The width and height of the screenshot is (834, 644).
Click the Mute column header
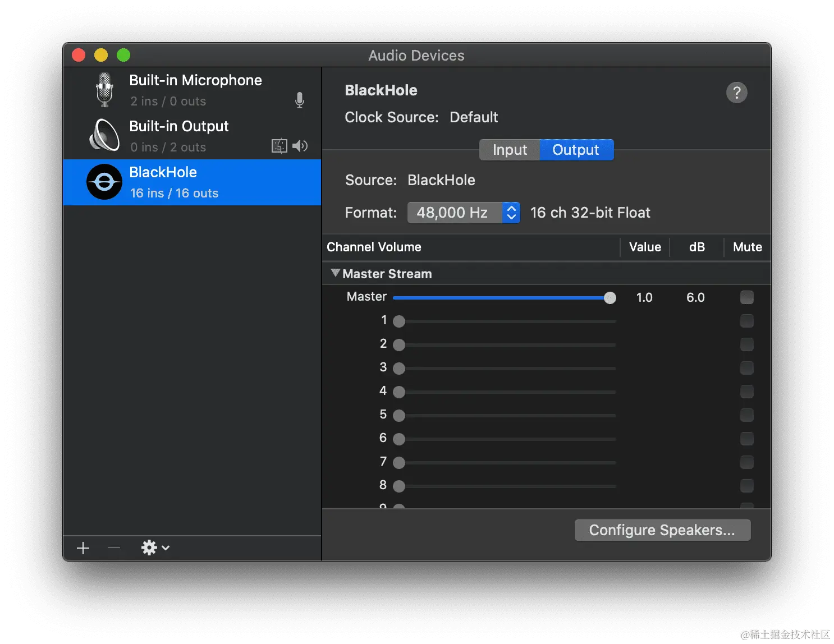coord(748,247)
